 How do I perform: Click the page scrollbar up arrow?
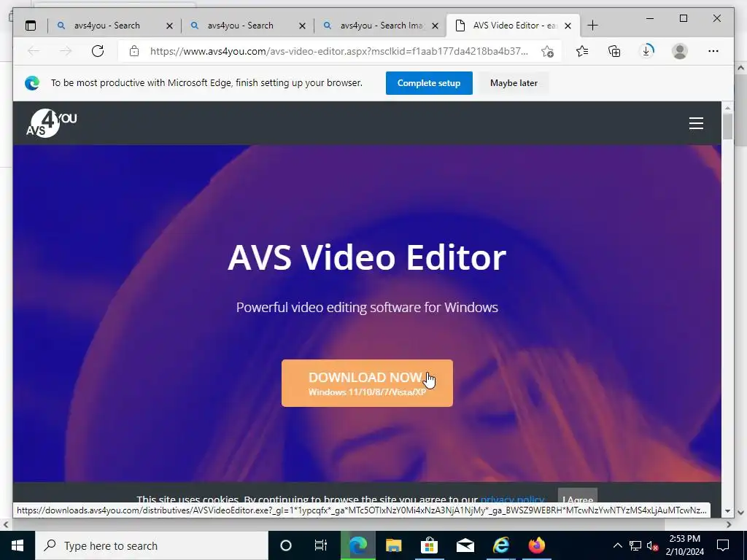click(727, 108)
